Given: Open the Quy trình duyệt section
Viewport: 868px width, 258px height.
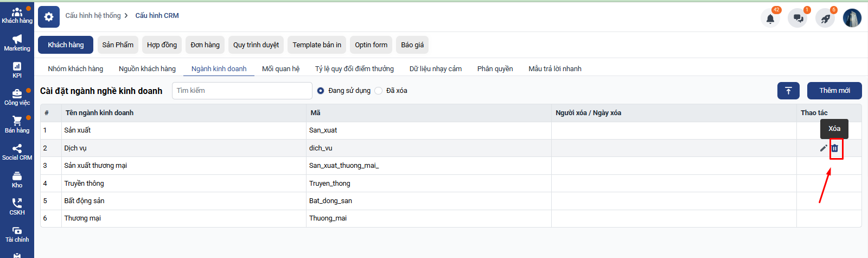Looking at the screenshot, I should click(256, 45).
